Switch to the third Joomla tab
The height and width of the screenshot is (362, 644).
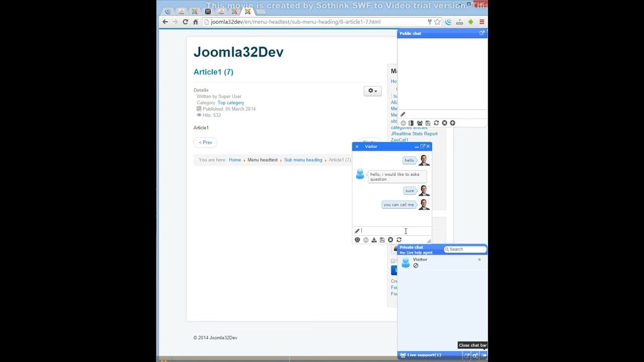195,11
